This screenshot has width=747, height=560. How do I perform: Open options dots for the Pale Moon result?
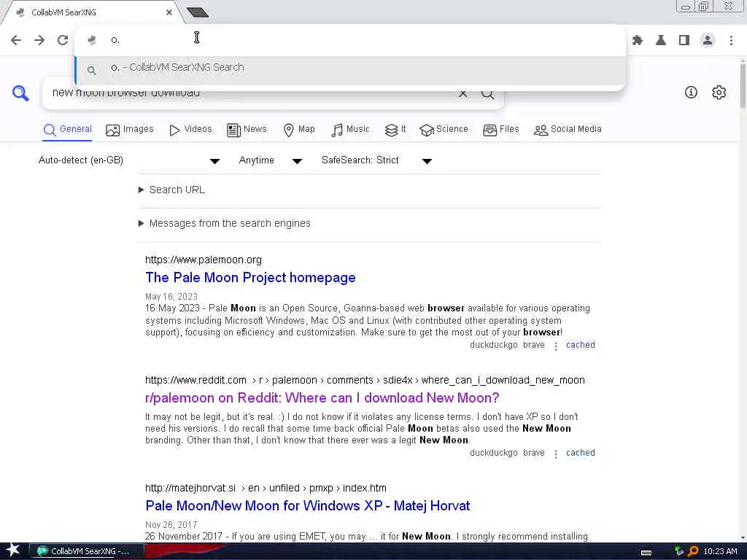coord(555,346)
